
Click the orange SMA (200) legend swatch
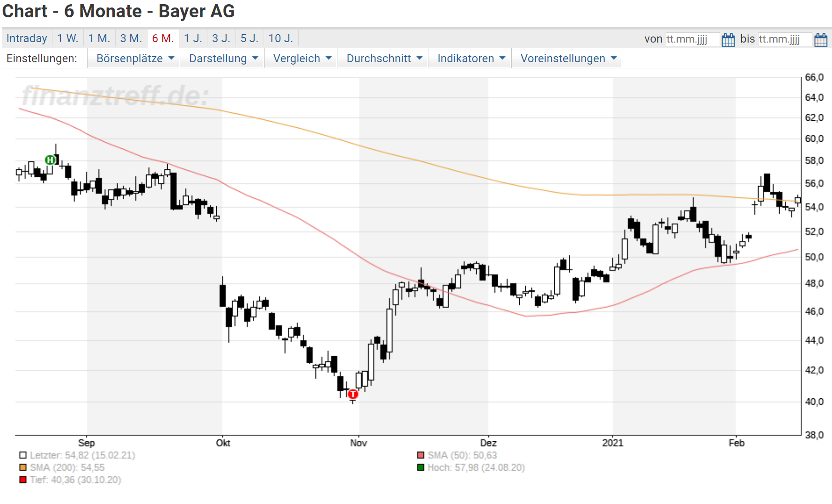23,467
